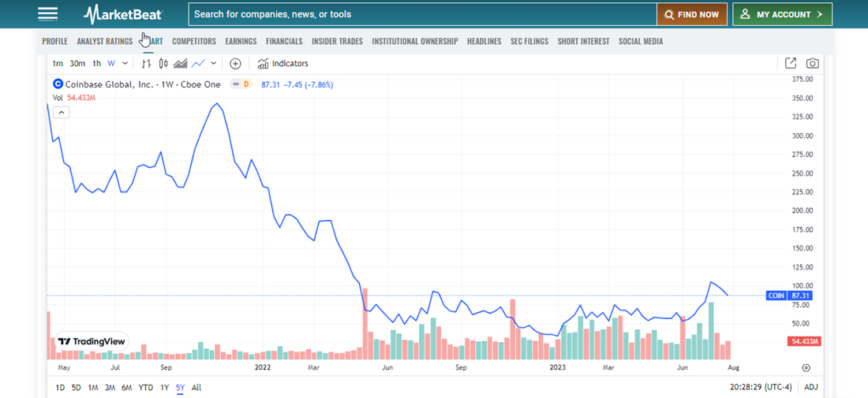Expand the chart style dropdown arrow
This screenshot has height=398, width=868.
click(213, 63)
